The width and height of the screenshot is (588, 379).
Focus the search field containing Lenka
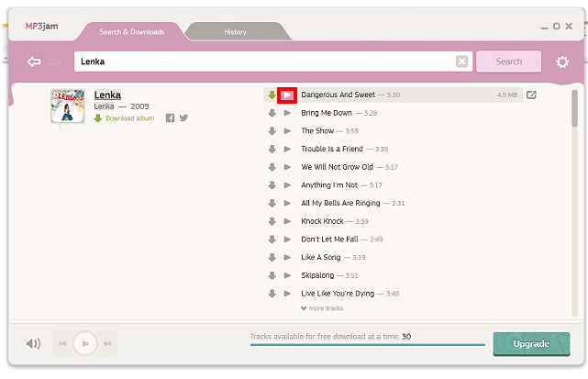click(272, 61)
